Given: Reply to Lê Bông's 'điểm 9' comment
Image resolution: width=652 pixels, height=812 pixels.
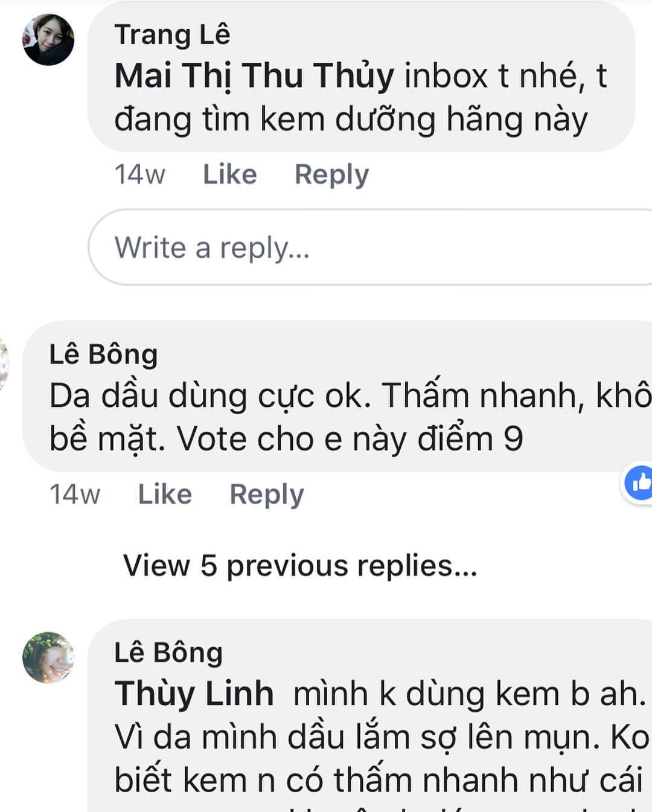Looking at the screenshot, I should (267, 494).
